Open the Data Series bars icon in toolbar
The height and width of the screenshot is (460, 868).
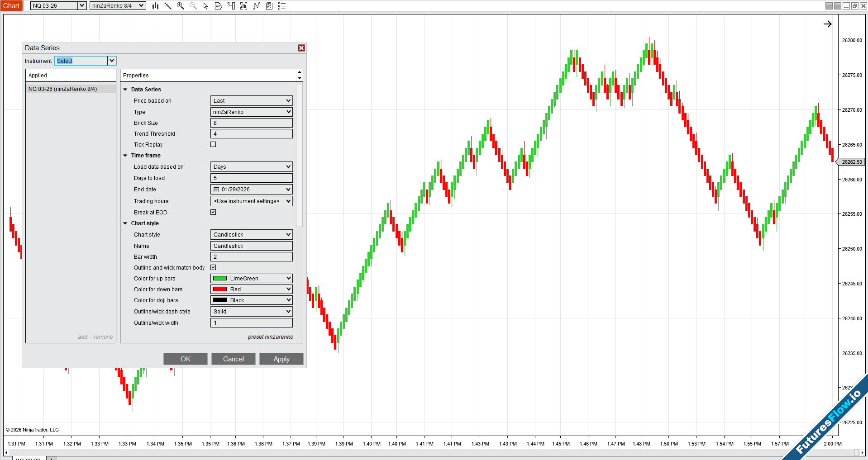point(155,6)
